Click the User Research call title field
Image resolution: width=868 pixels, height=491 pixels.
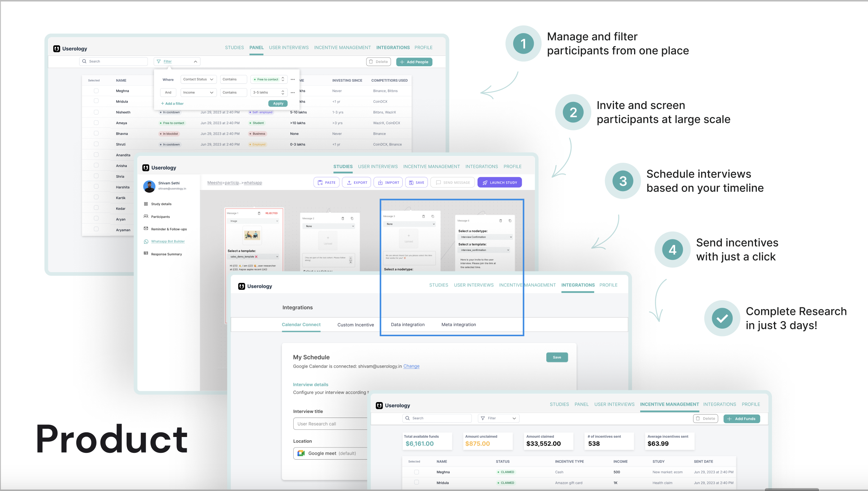(330, 424)
